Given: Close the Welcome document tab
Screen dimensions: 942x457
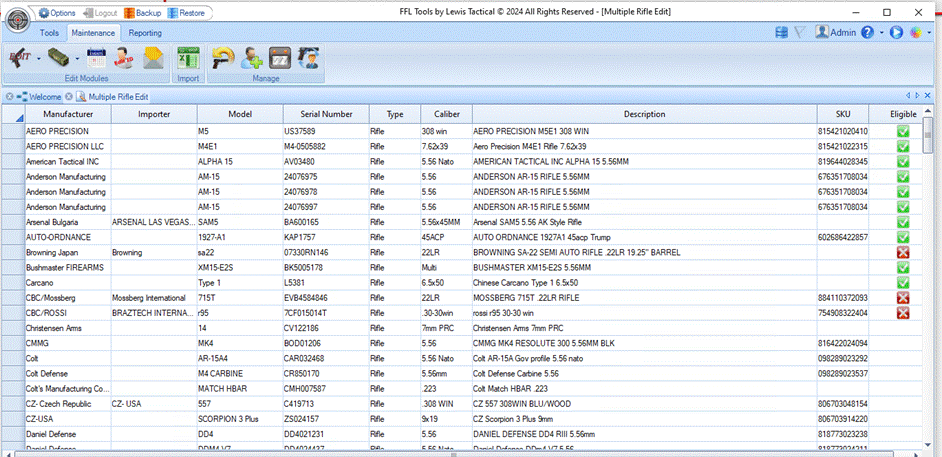Looking at the screenshot, I should click(x=10, y=97).
